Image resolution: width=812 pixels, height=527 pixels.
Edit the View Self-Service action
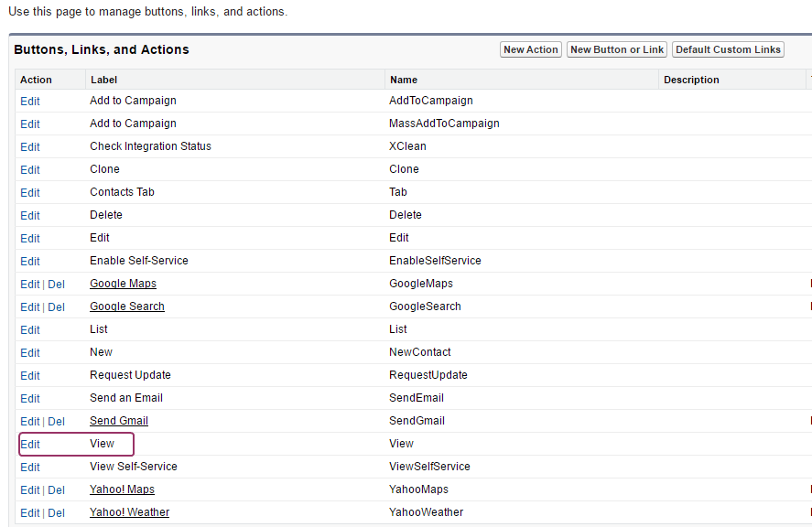[x=30, y=467]
